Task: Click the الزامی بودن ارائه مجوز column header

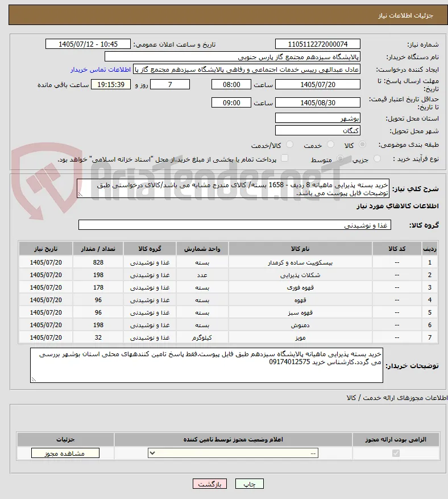Action: tap(396, 439)
